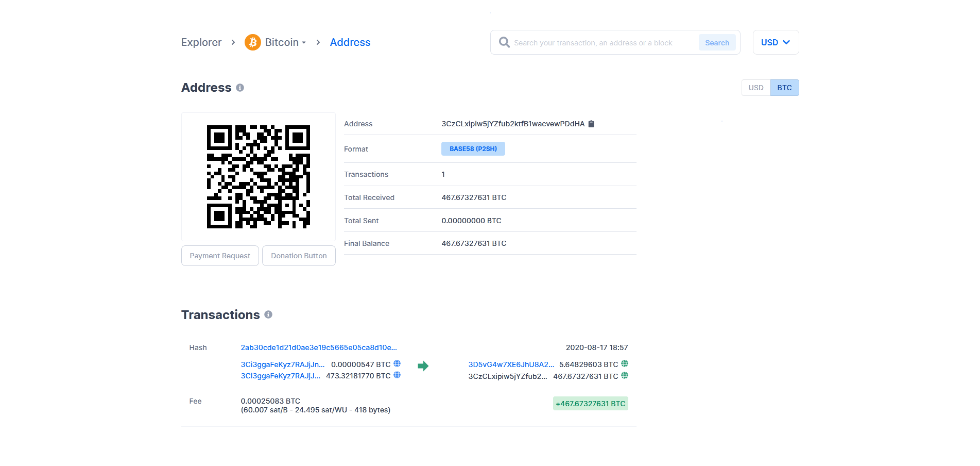The width and height of the screenshot is (980, 466).
Task: Open the Address info tooltip icon
Action: 239,88
